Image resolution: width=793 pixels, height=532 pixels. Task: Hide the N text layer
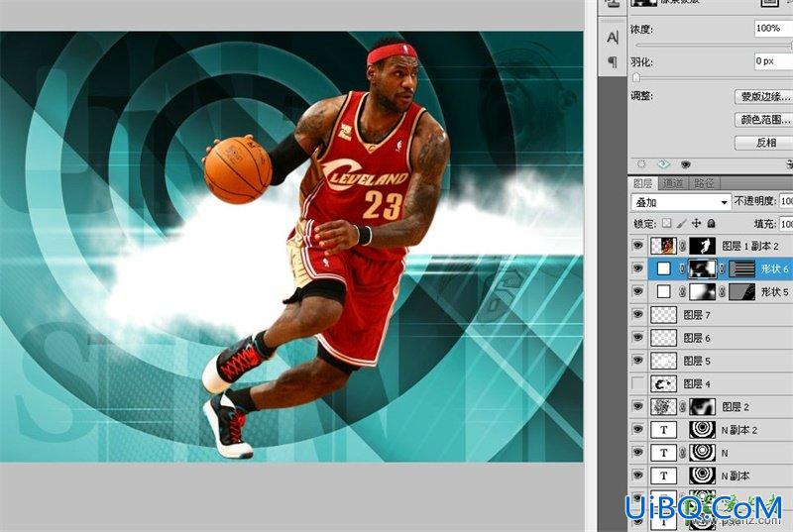tap(637, 452)
